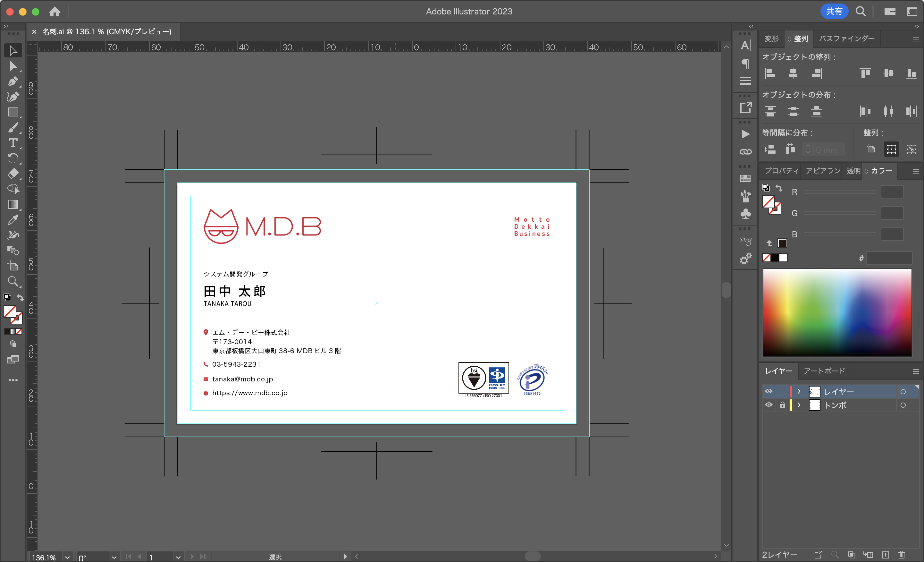
Task: Open the Arrange Documents button
Action: (x=889, y=12)
